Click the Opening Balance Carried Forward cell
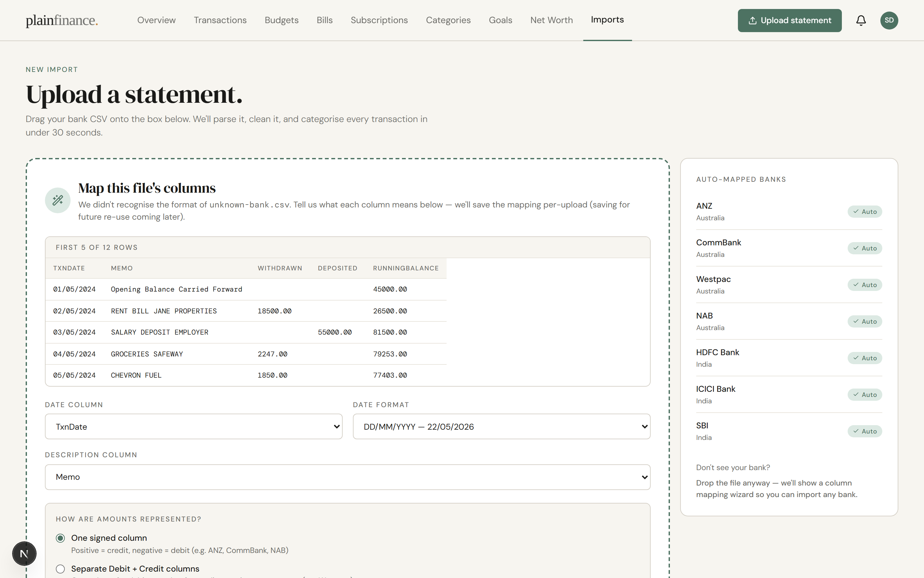 coord(176,289)
